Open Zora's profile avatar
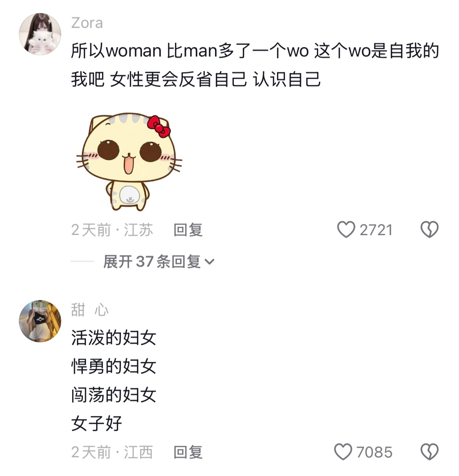 (40, 34)
